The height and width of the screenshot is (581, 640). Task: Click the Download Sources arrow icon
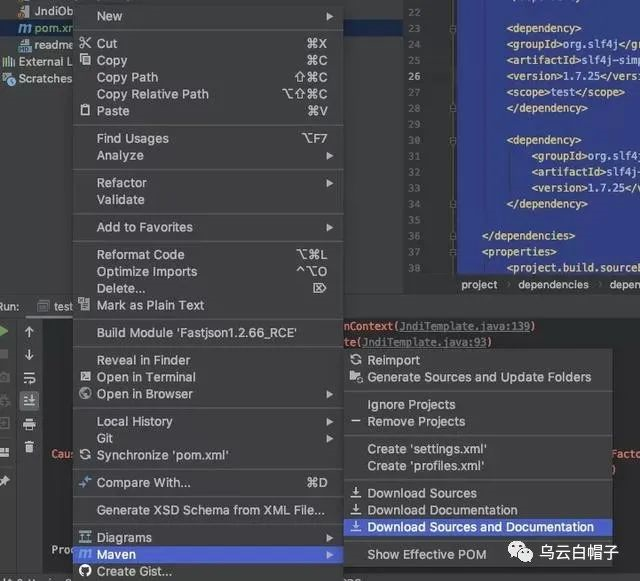356,492
